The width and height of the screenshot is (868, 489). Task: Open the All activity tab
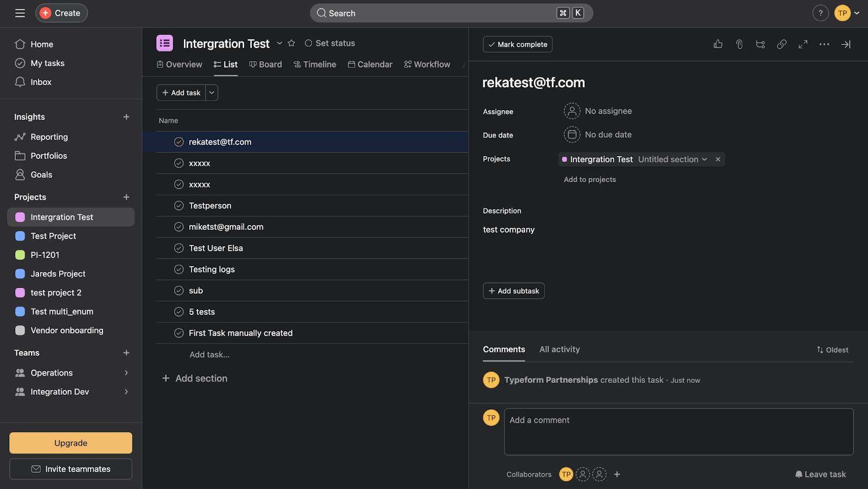[559, 350]
